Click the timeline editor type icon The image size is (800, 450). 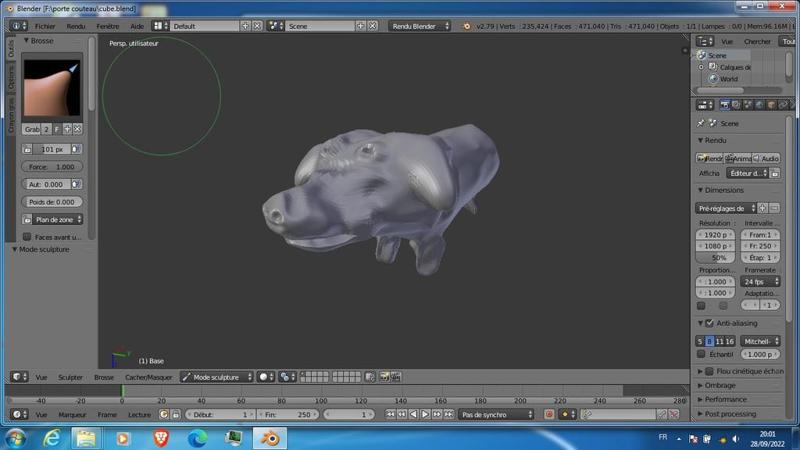pos(19,414)
